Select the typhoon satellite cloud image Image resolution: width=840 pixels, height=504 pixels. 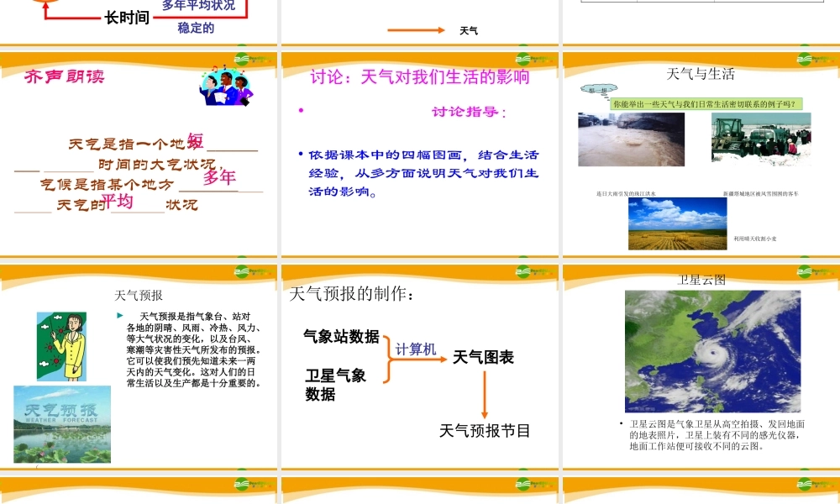pyautogui.click(x=712, y=351)
